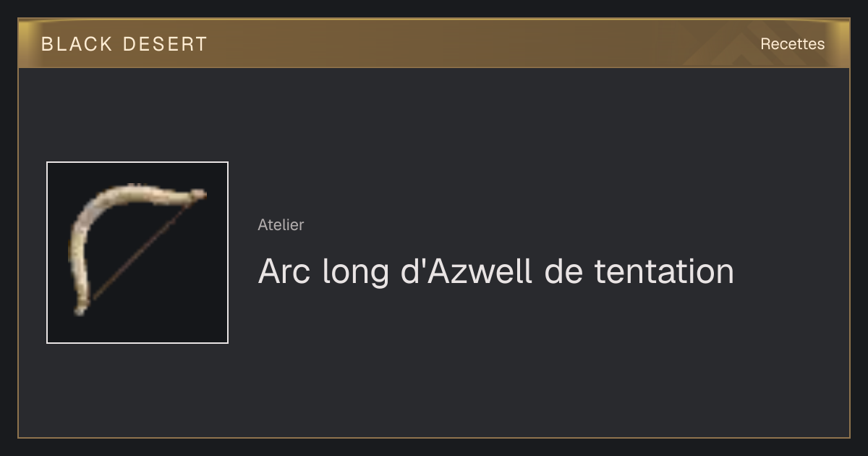The image size is (868, 456).
Task: Click the word BLACK in the header
Action: point(77,44)
